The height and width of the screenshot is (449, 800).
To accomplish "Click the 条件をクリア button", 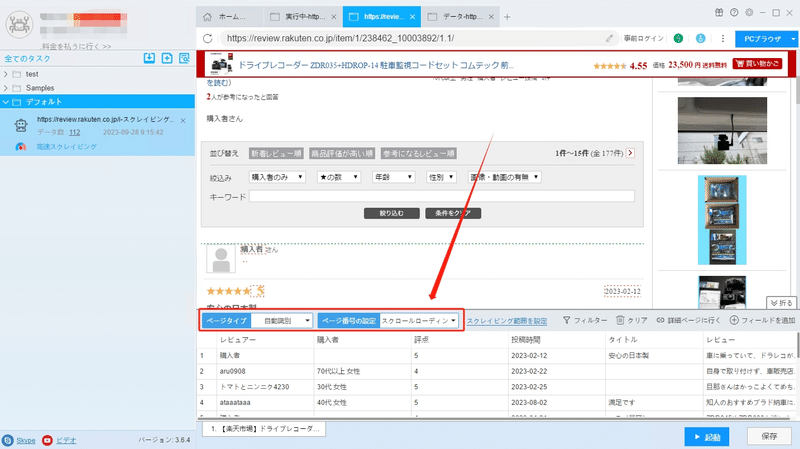I will 453,213.
